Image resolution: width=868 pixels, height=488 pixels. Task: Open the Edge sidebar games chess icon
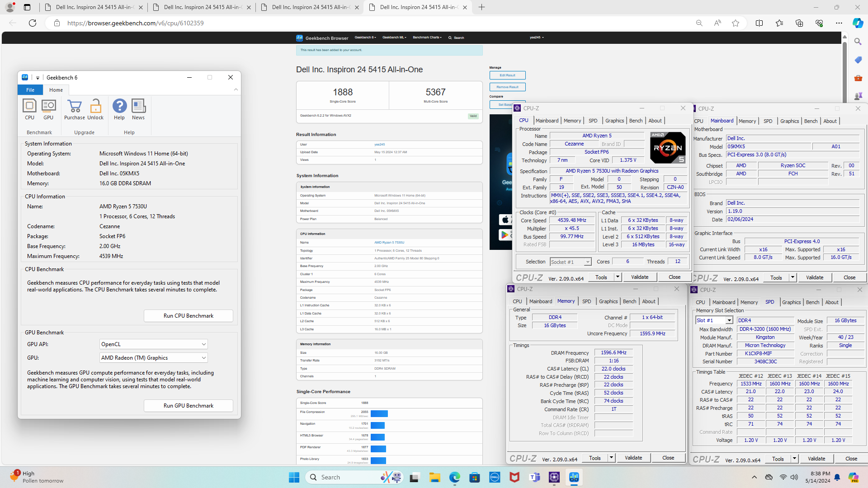coord(858,96)
